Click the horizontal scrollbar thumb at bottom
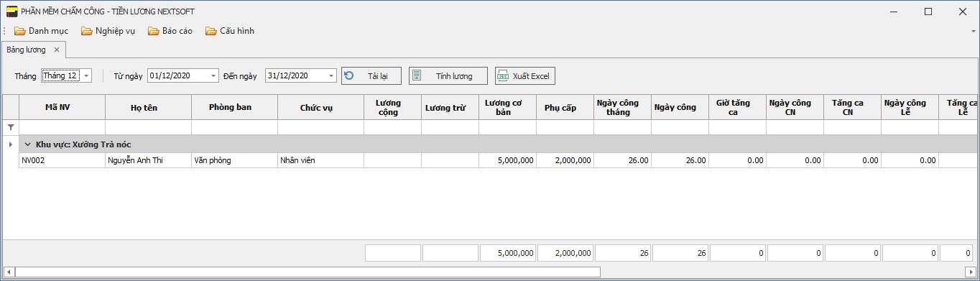The image size is (980, 281). coord(308,272)
